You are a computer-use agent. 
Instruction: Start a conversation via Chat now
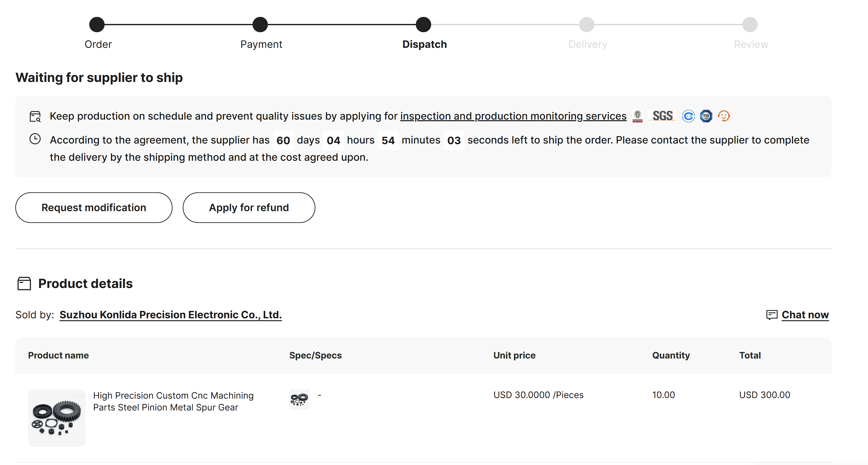point(805,314)
